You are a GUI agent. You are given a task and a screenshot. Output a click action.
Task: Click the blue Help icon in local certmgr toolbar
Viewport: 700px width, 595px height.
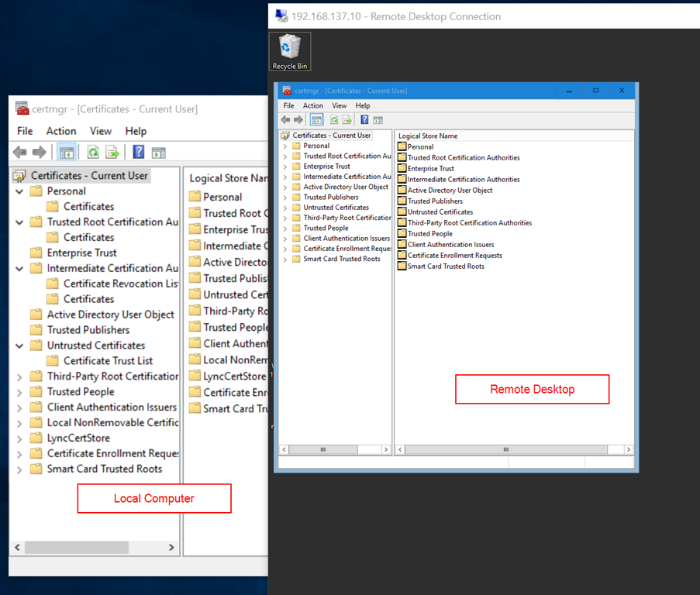click(139, 153)
